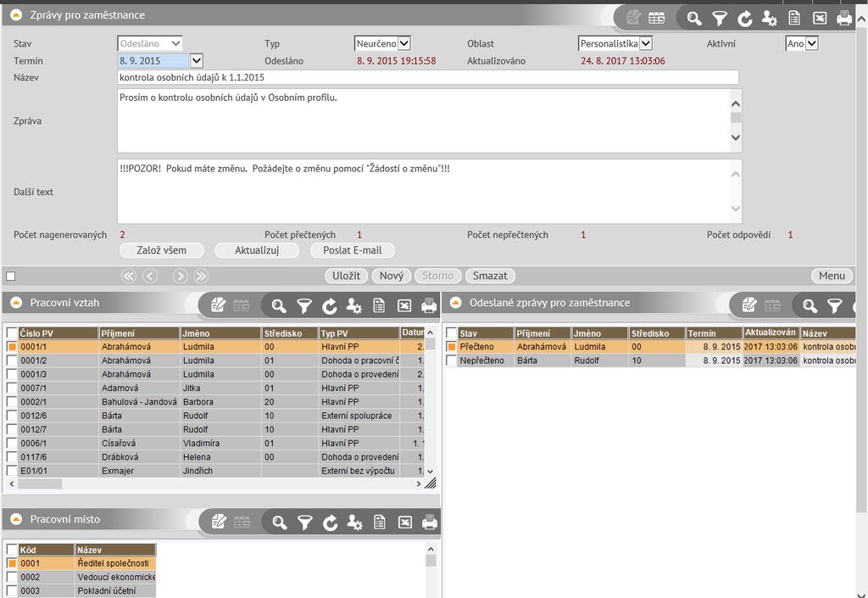The width and height of the screenshot is (868, 598).
Task: Toggle checkbox left of record navigation bar
Action: point(10,276)
